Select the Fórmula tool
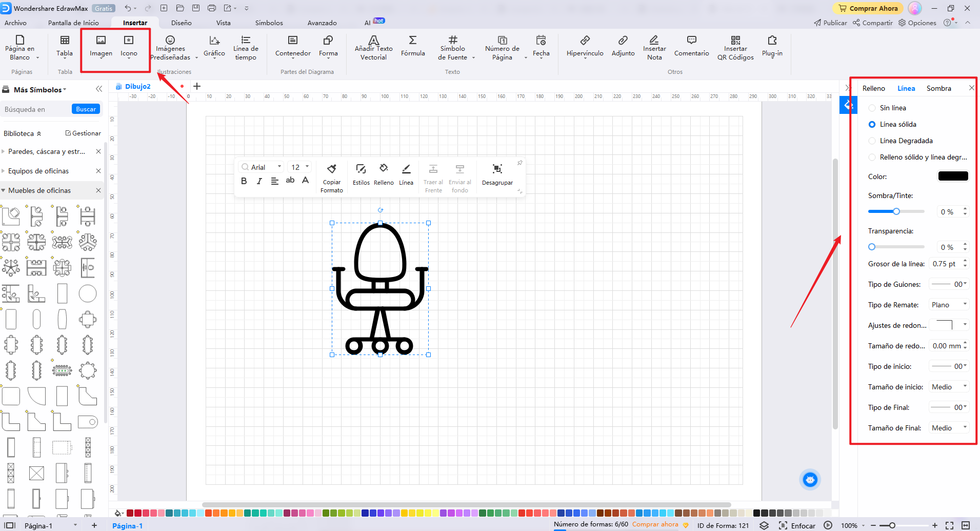Screen dimensions: 980x531 pos(412,46)
